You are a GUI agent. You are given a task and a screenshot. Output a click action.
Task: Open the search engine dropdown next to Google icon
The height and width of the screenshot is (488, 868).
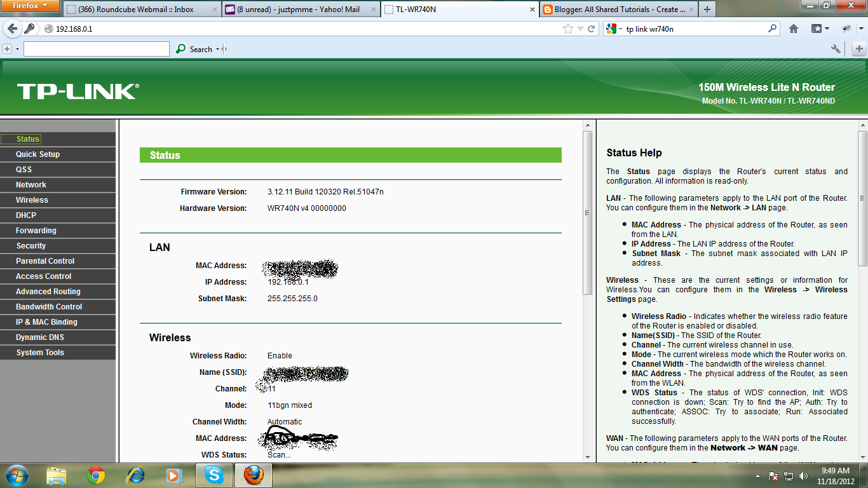click(620, 29)
